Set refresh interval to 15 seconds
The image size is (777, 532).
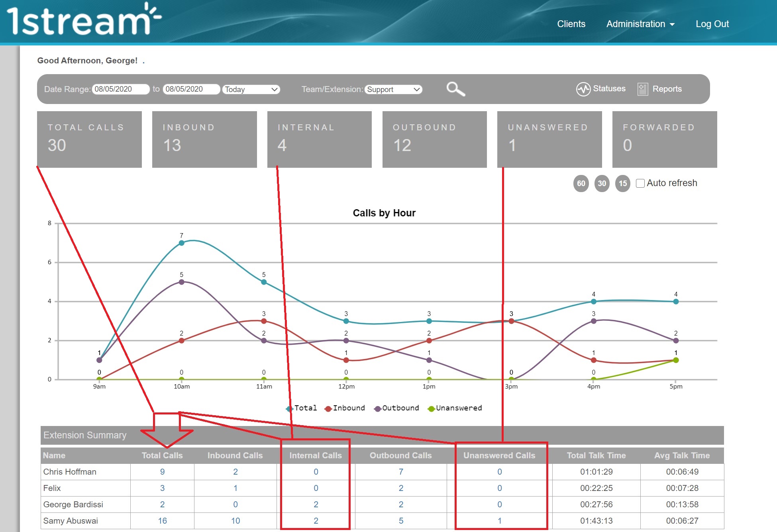(622, 183)
